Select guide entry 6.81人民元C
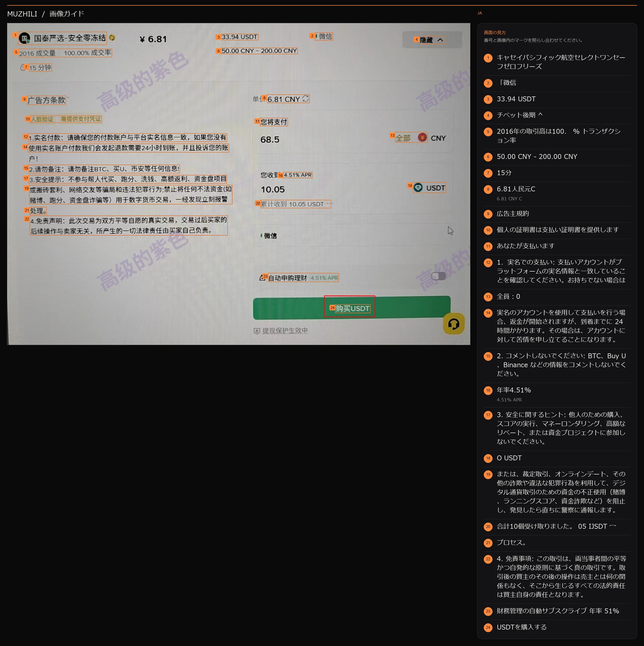The image size is (644, 646). (x=557, y=193)
